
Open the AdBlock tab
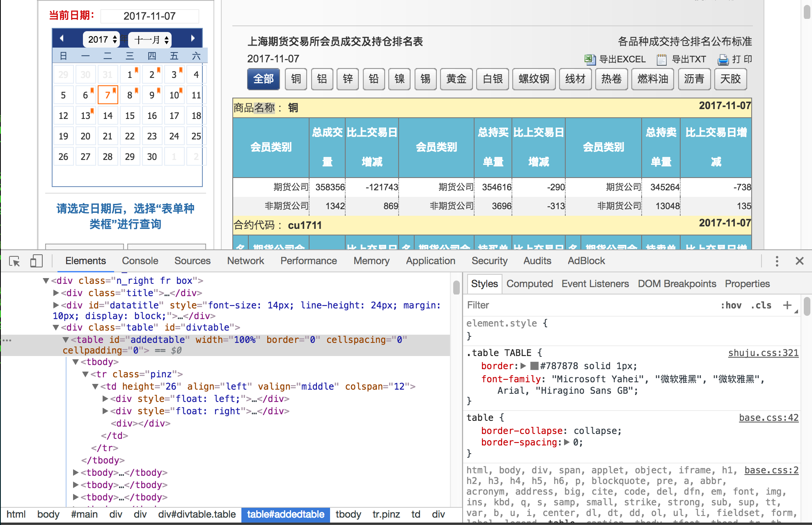coord(586,261)
